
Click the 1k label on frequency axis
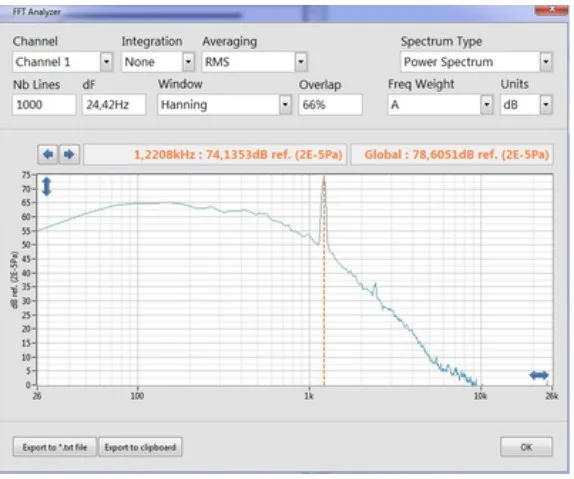pyautogui.click(x=309, y=396)
